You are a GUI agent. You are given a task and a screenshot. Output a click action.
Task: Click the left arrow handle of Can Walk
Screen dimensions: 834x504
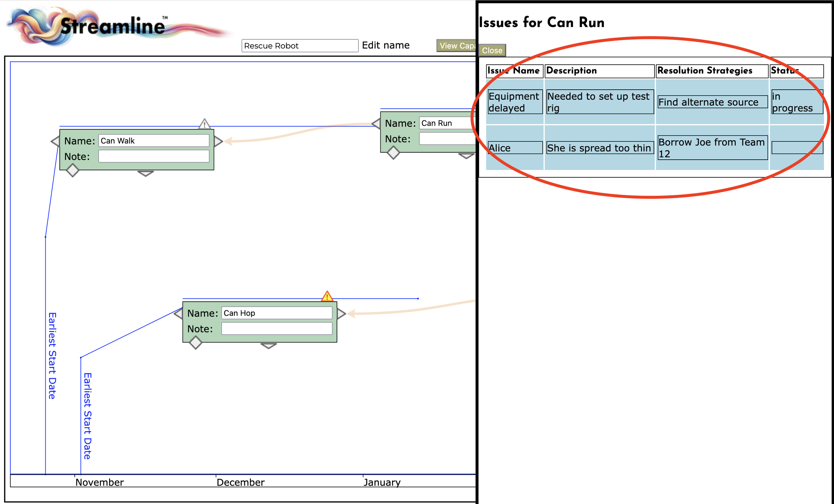point(55,141)
